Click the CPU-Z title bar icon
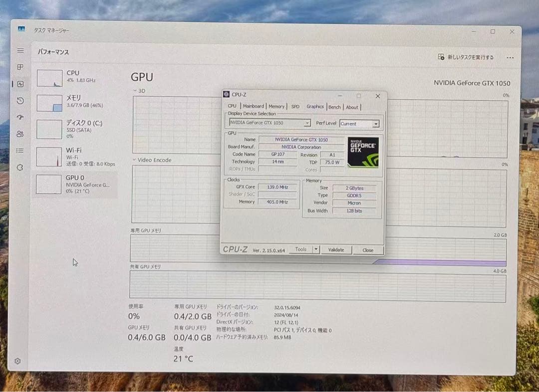This screenshot has width=539, height=392. pyautogui.click(x=226, y=94)
